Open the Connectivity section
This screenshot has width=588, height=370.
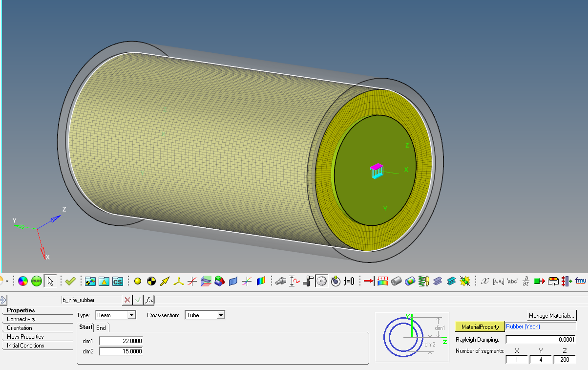[x=21, y=319]
